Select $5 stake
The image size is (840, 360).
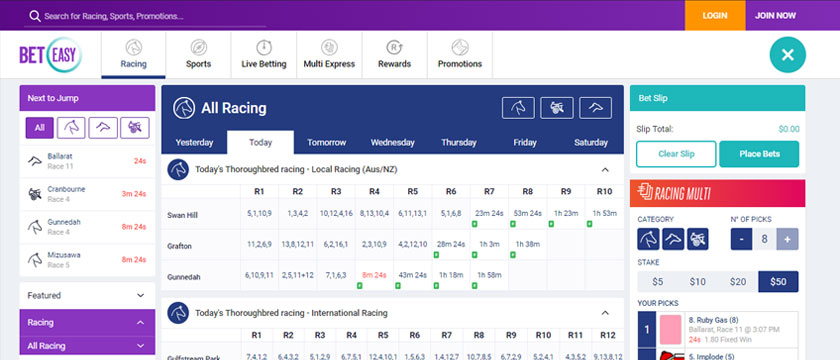tap(657, 282)
